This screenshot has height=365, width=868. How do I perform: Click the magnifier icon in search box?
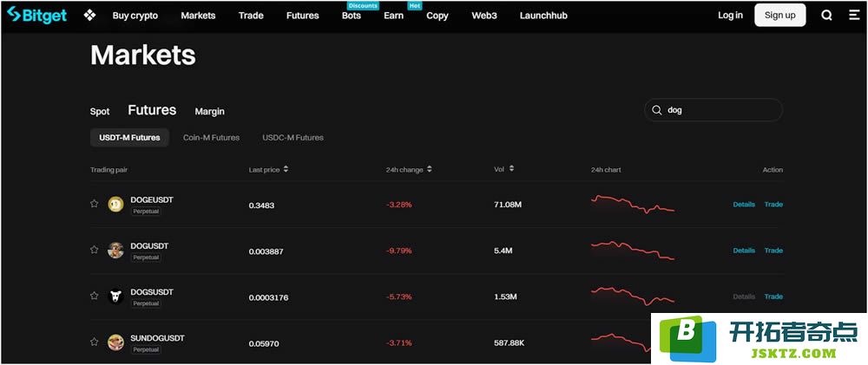[656, 110]
